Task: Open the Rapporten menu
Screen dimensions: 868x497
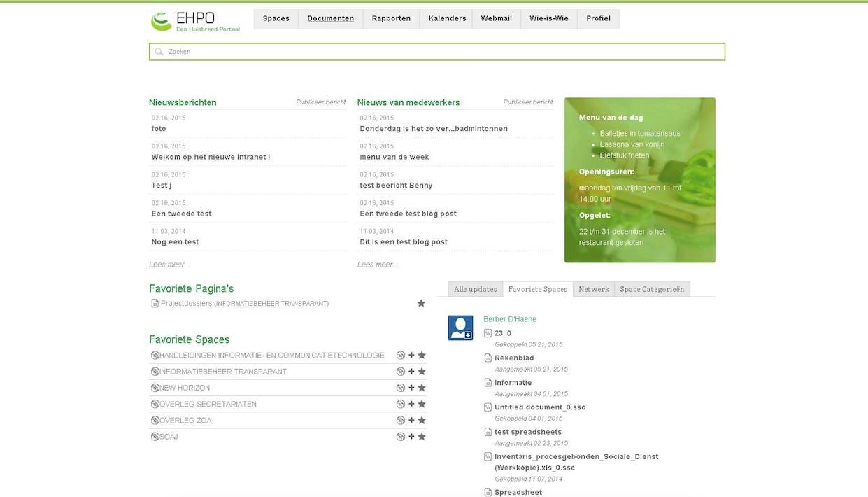Action: (x=392, y=19)
